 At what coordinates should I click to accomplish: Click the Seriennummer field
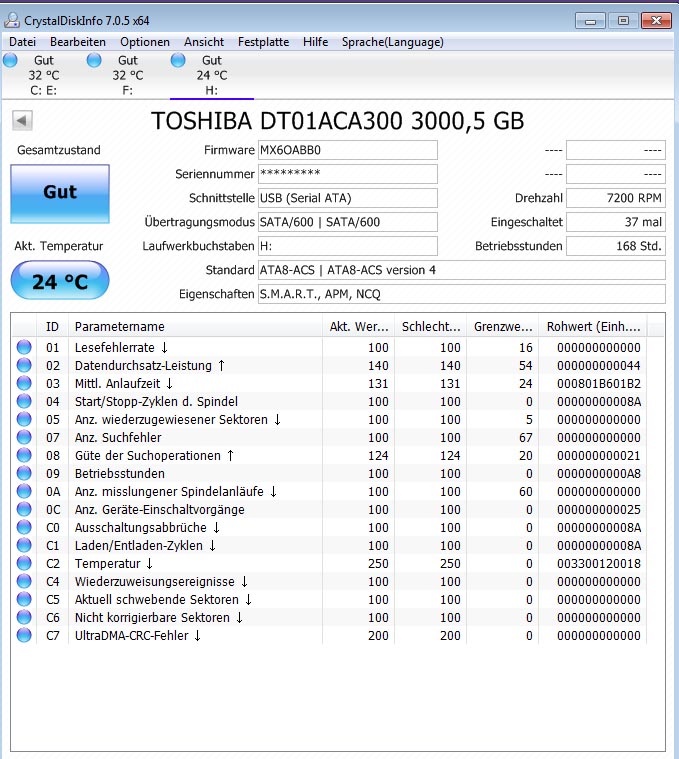[x=347, y=174]
